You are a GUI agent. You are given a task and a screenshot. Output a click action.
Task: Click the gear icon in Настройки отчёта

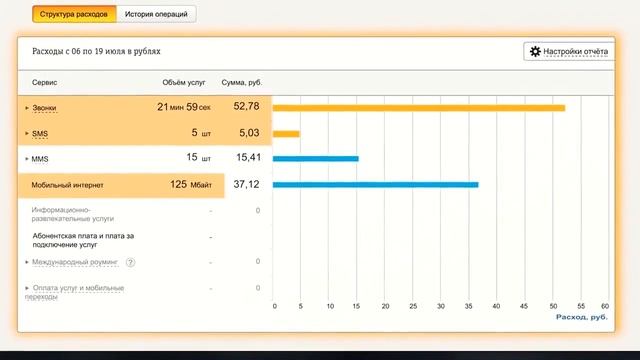pos(535,51)
